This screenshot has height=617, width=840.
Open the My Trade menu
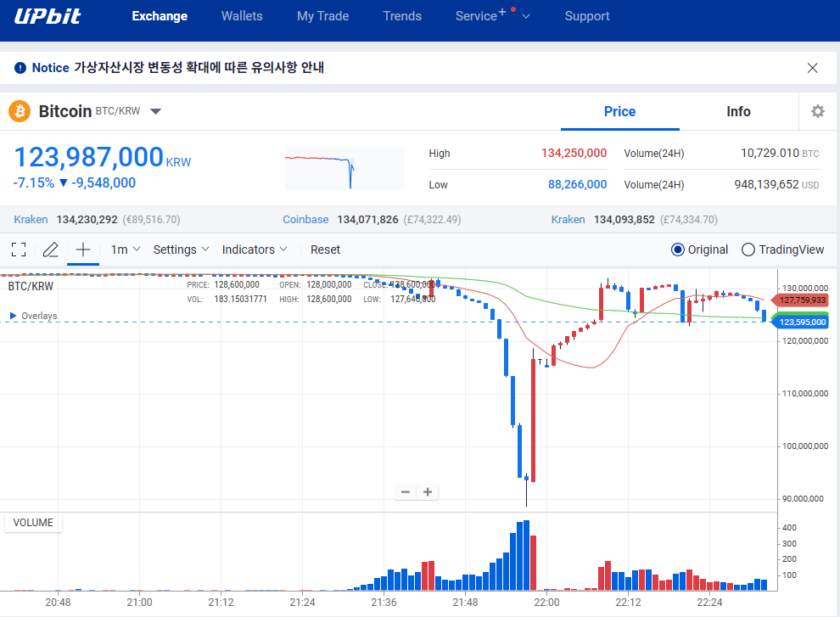click(x=323, y=16)
